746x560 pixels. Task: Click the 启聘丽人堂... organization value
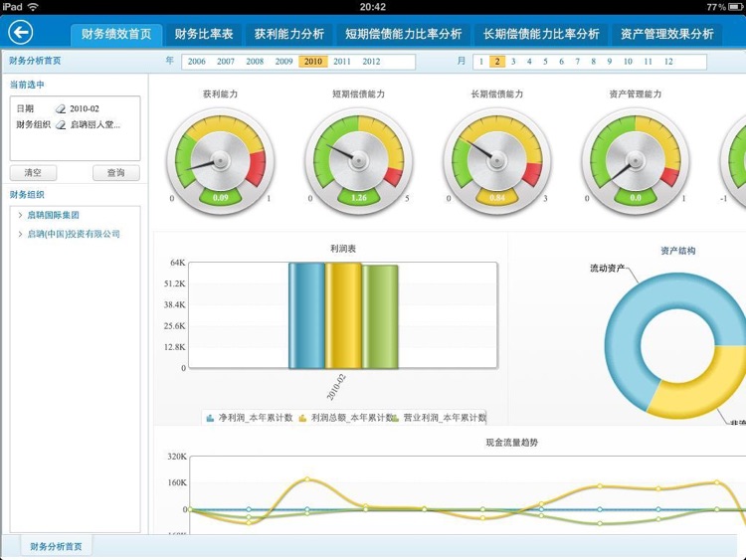pos(95,125)
